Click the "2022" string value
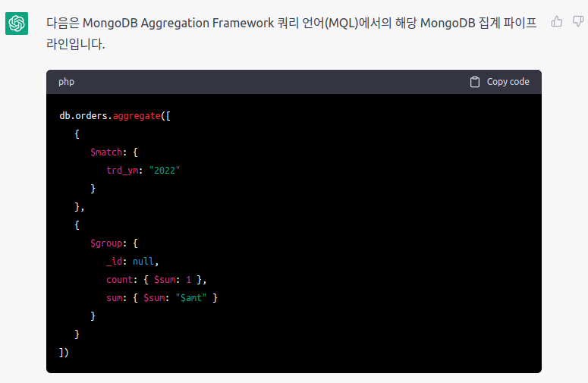This screenshot has height=383, width=588. (x=164, y=171)
